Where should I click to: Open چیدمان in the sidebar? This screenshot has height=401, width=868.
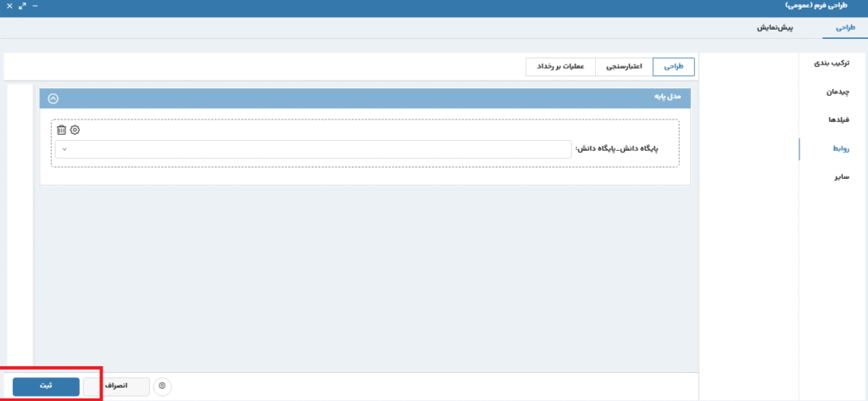coord(837,92)
